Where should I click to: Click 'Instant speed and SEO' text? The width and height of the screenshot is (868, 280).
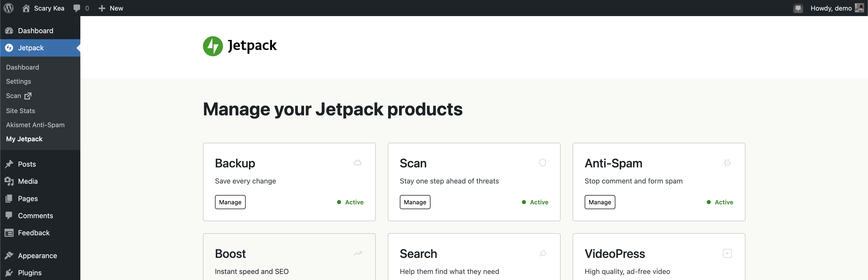coord(252,271)
